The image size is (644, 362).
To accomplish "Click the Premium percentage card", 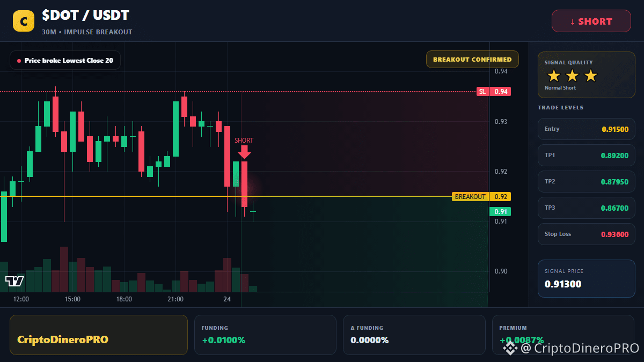I will [563, 335].
